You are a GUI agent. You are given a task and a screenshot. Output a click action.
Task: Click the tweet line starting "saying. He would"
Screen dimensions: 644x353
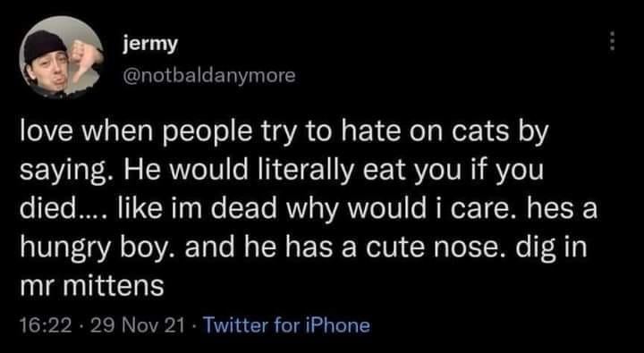[282, 172]
